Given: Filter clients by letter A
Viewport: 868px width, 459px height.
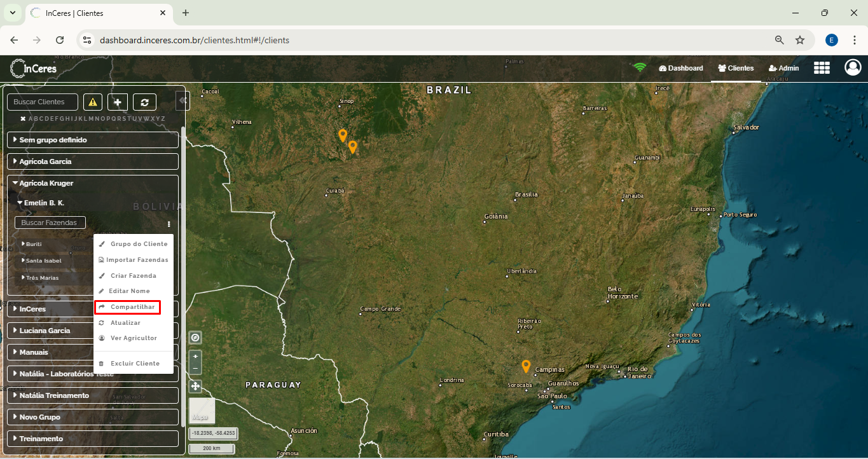Looking at the screenshot, I should tap(31, 119).
